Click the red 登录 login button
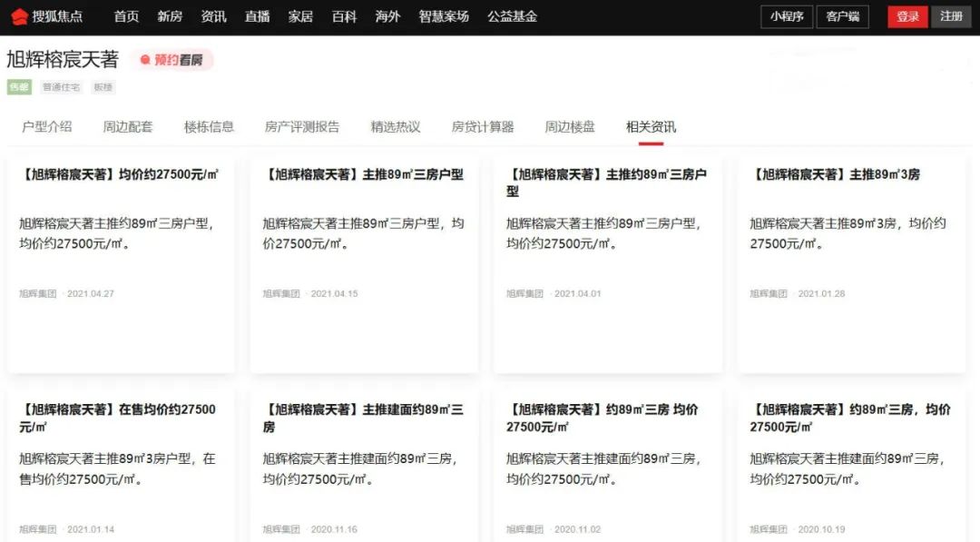This screenshot has width=980, height=542. click(907, 15)
